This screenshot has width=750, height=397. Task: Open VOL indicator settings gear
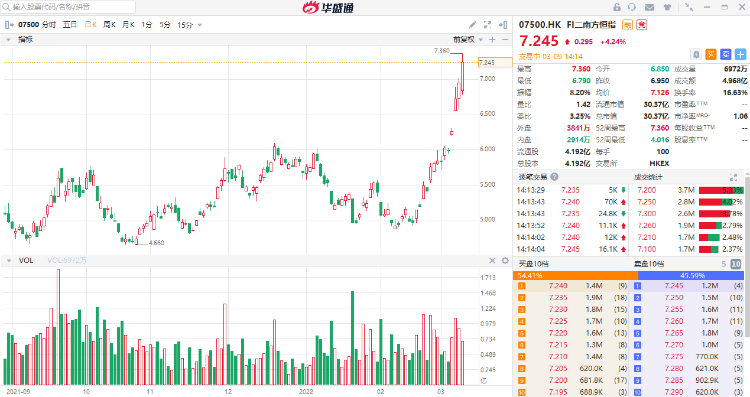[505, 260]
